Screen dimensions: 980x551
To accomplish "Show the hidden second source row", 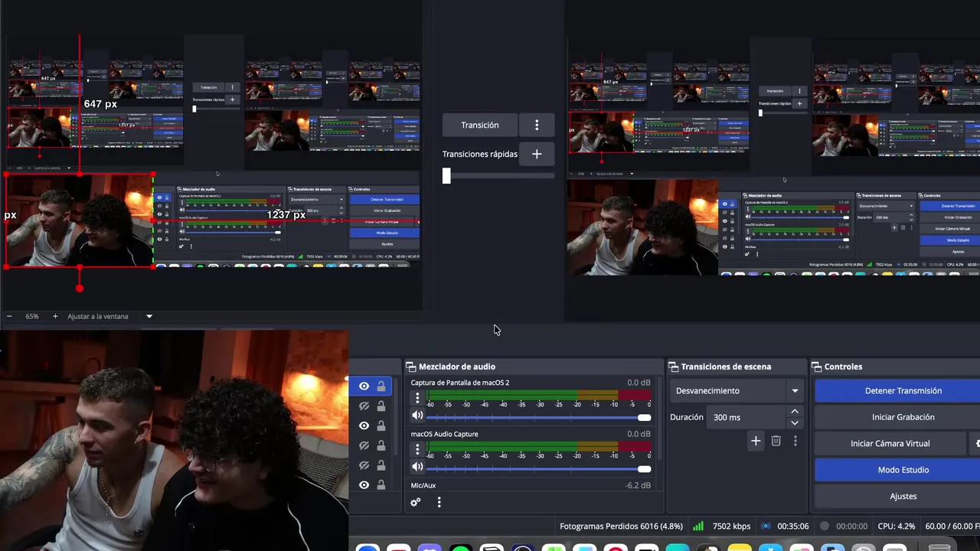I will (364, 406).
